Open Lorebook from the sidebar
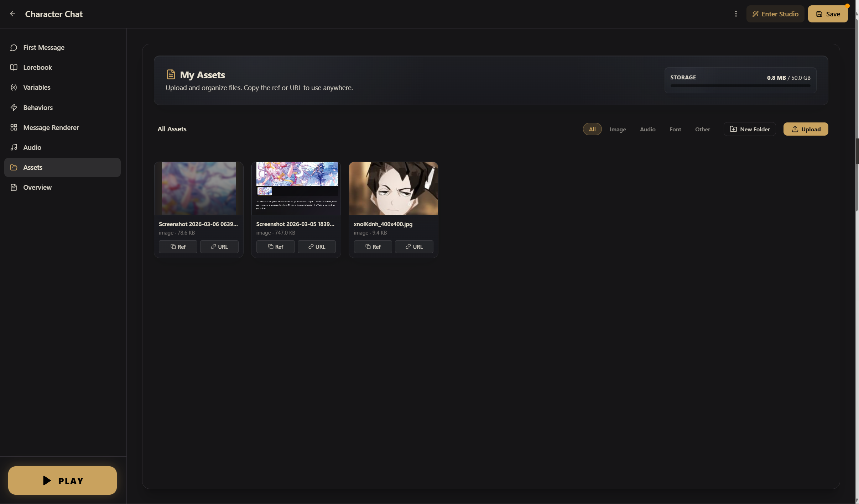Screen dimensions: 859x504 pos(37,68)
